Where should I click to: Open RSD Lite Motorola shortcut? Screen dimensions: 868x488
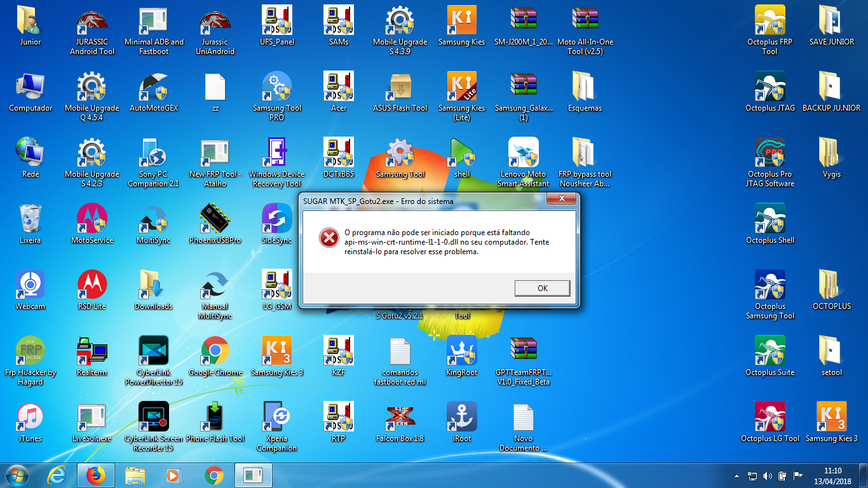[92, 290]
